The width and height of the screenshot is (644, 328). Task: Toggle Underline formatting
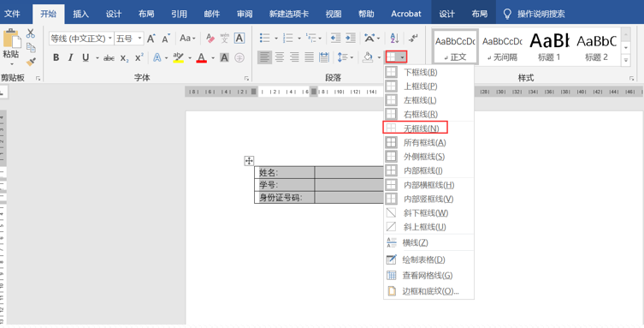click(86, 57)
